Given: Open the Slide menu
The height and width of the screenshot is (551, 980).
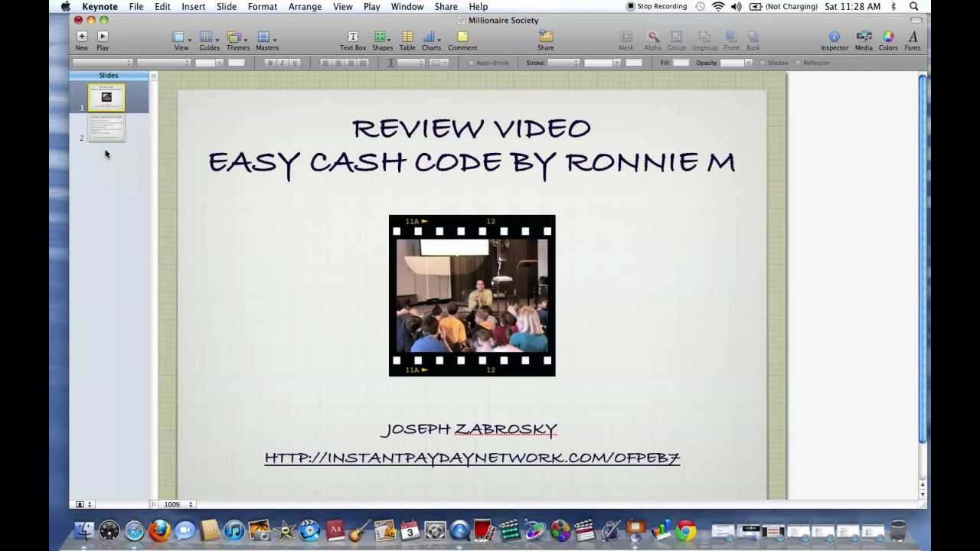Looking at the screenshot, I should (x=226, y=7).
